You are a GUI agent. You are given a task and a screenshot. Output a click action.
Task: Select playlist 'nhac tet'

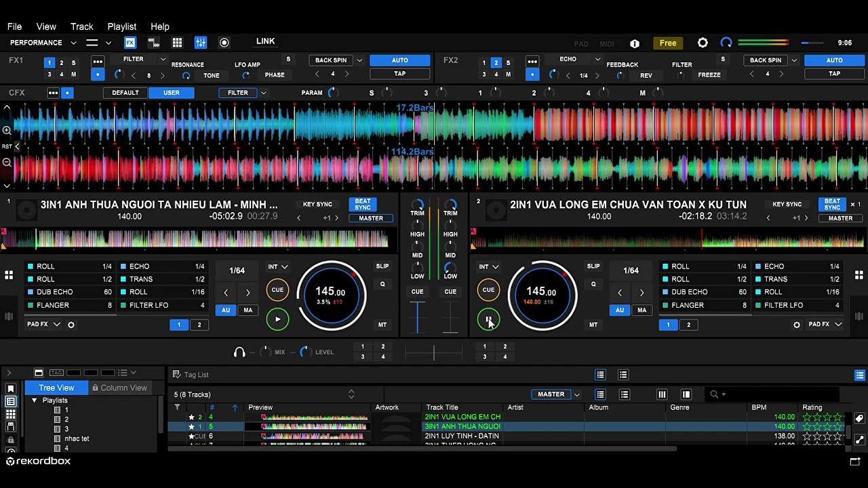[77, 439]
